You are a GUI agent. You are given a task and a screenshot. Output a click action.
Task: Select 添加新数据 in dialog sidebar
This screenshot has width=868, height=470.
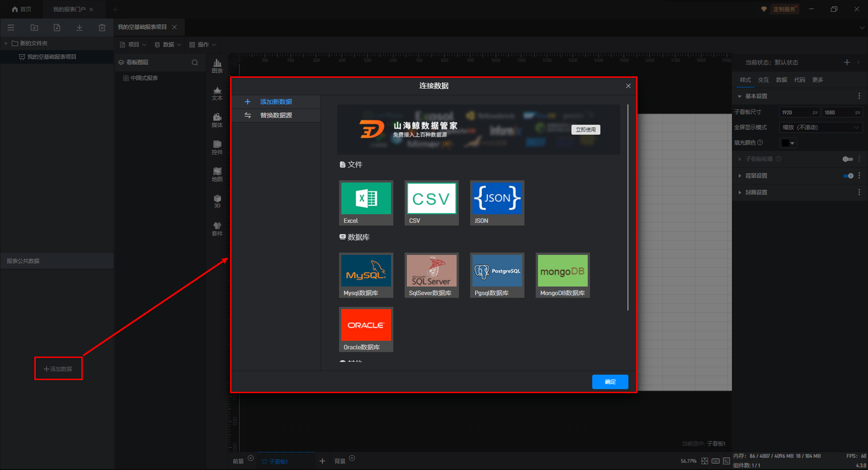pyautogui.click(x=276, y=102)
